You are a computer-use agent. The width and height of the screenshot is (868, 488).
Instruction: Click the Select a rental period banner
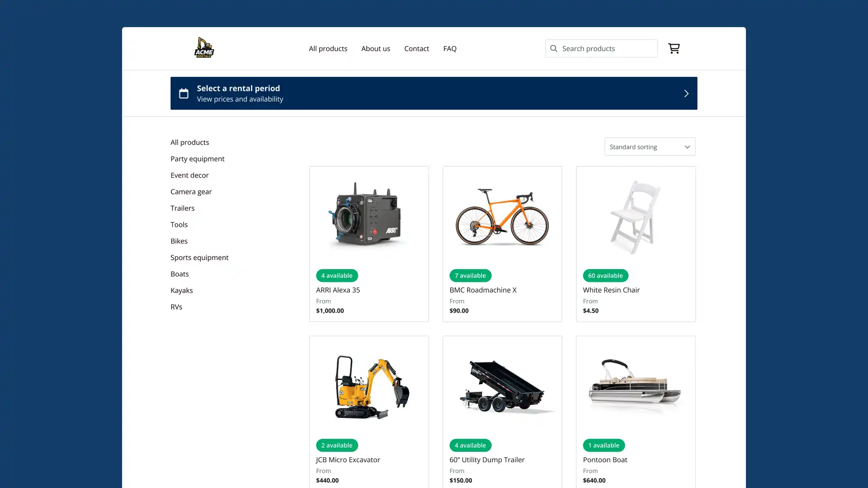[434, 93]
